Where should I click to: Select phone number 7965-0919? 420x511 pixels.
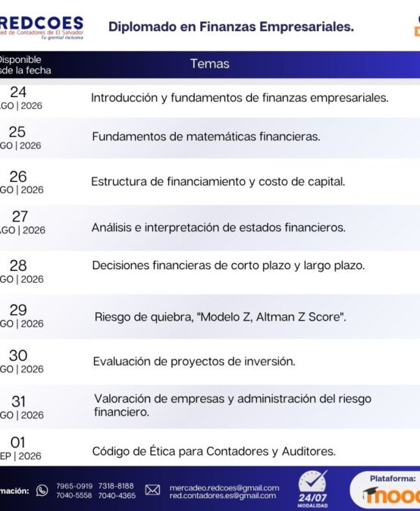[x=74, y=486]
